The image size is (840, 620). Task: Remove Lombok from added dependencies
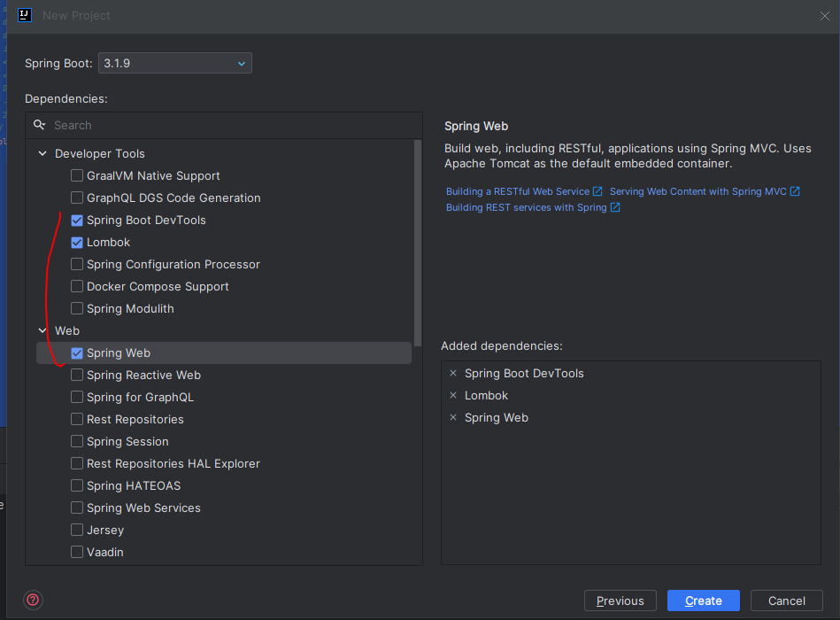453,395
